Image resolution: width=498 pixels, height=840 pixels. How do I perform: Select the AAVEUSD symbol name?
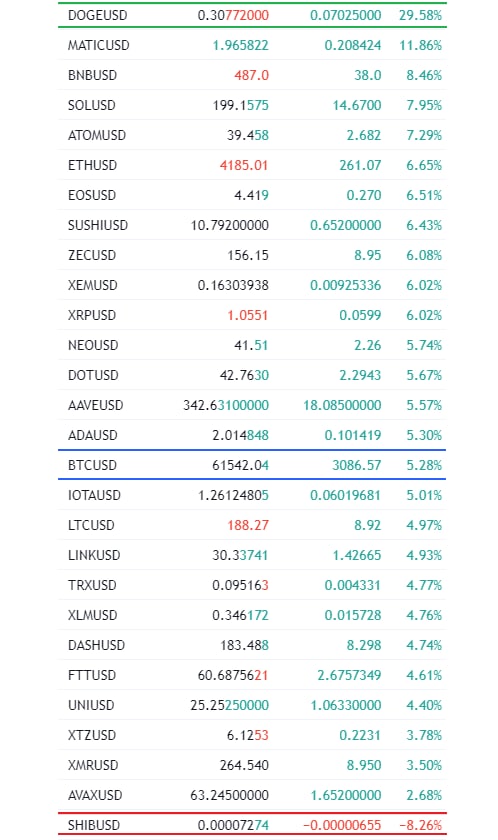95,405
